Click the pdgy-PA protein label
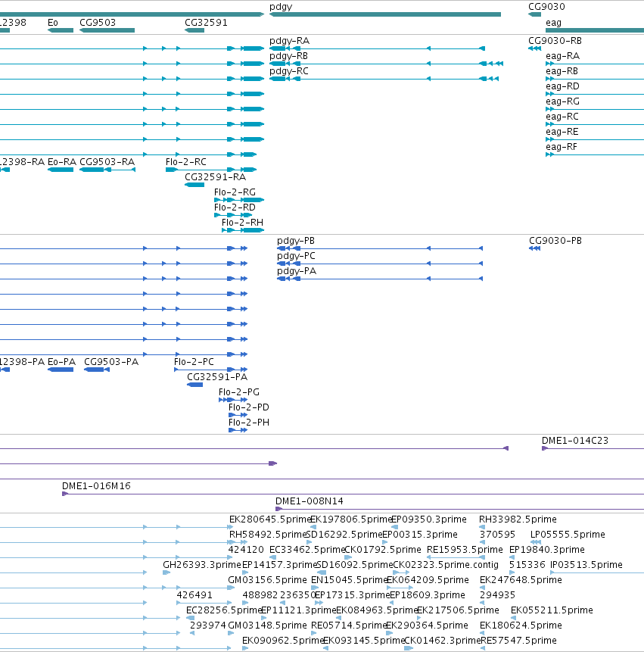Image resolution: width=644 pixels, height=652 pixels. [x=297, y=271]
